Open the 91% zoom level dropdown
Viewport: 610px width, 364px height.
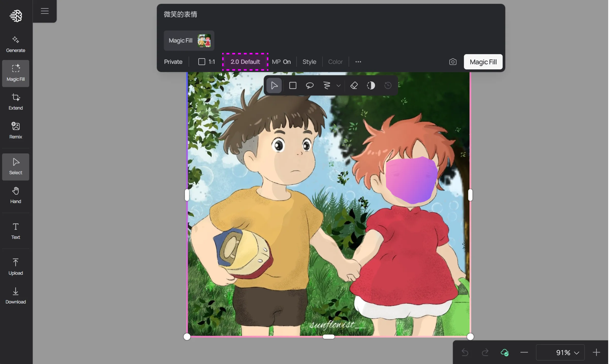click(560, 353)
